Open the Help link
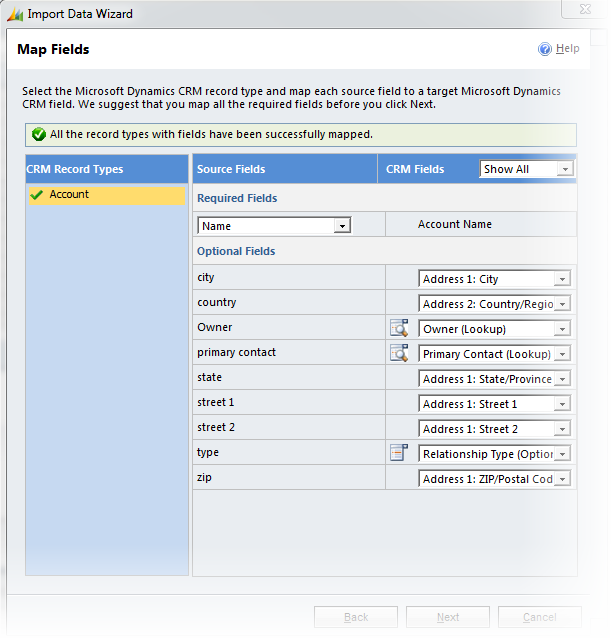Screen dimensions: 611x639 coord(567,49)
